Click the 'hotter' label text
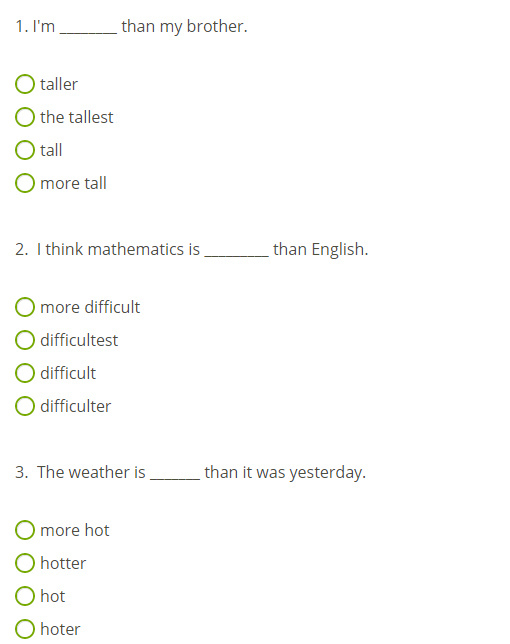The width and height of the screenshot is (510, 644). tap(63, 563)
